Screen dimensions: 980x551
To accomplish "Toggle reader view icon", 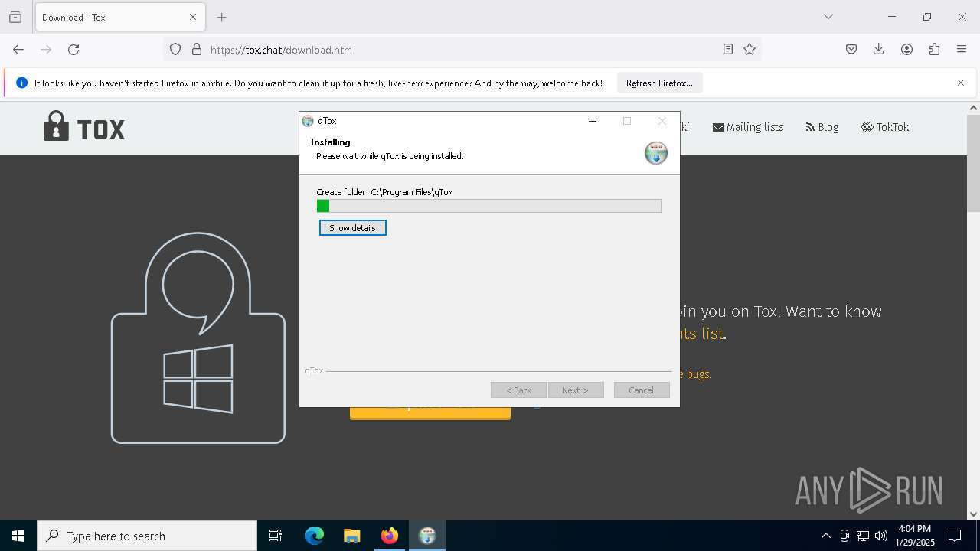I will coord(728,50).
